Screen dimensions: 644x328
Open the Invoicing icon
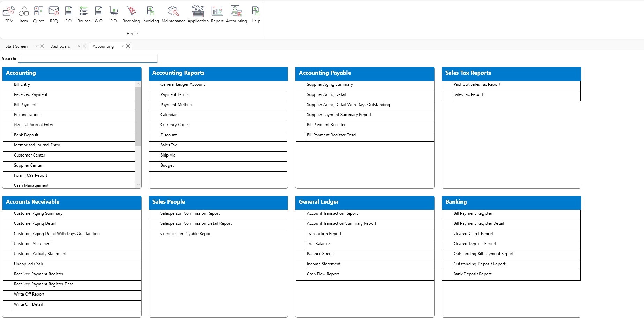pos(150,12)
